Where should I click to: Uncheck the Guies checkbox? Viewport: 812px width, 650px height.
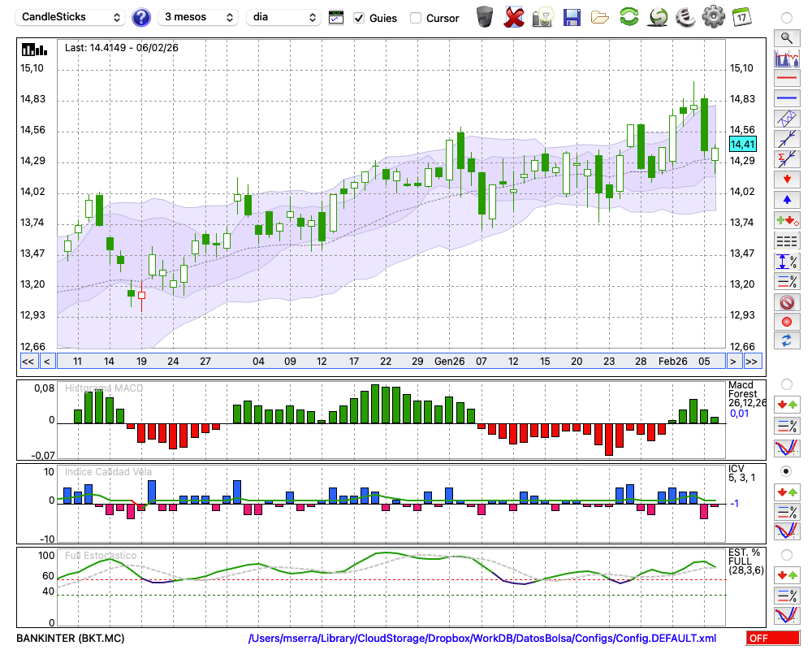click(358, 18)
